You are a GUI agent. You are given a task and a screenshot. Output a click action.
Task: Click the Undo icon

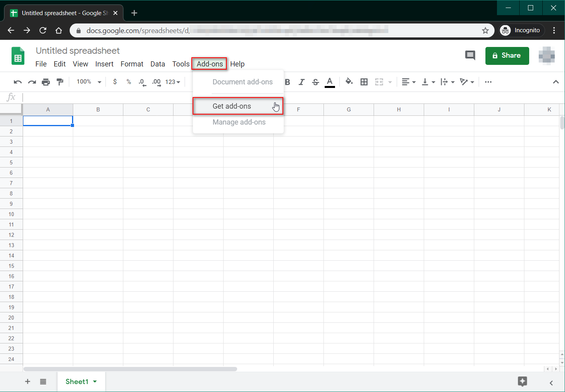(18, 82)
